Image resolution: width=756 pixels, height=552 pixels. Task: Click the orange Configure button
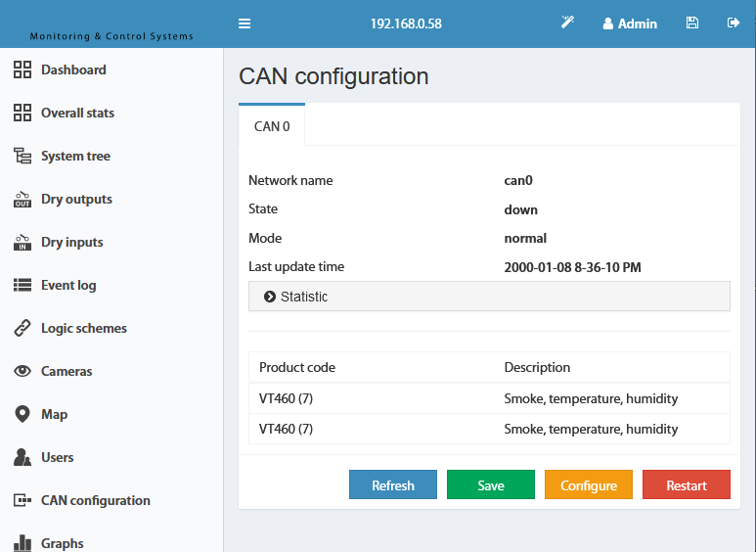coord(589,484)
